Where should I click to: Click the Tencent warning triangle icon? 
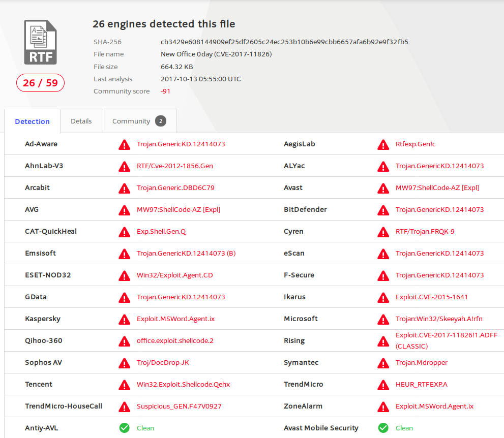125,385
